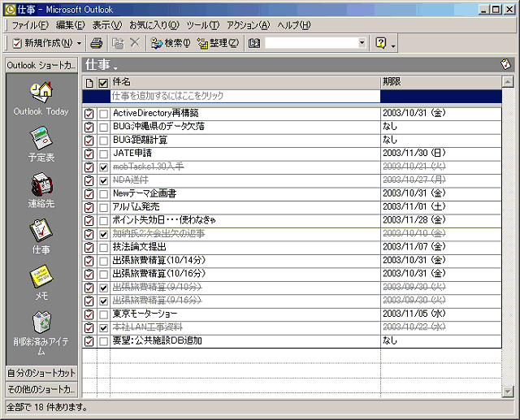Click the new task entry field
Image resolution: width=520 pixels, height=420 pixels.
point(245,96)
